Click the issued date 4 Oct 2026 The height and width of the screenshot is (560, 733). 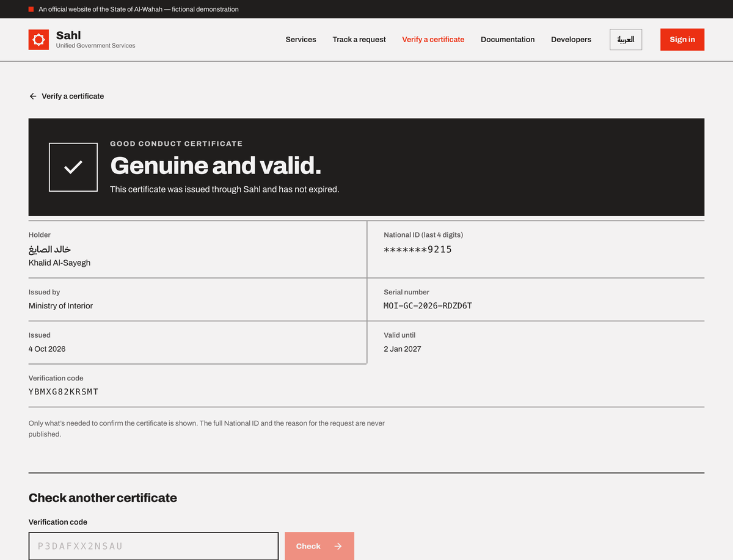(x=47, y=349)
